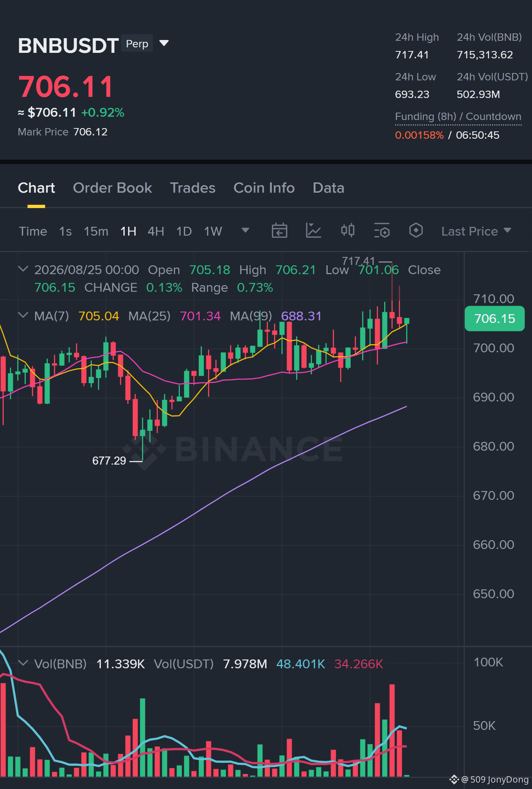Select the 1W interval
The width and height of the screenshot is (532, 789).
click(213, 231)
